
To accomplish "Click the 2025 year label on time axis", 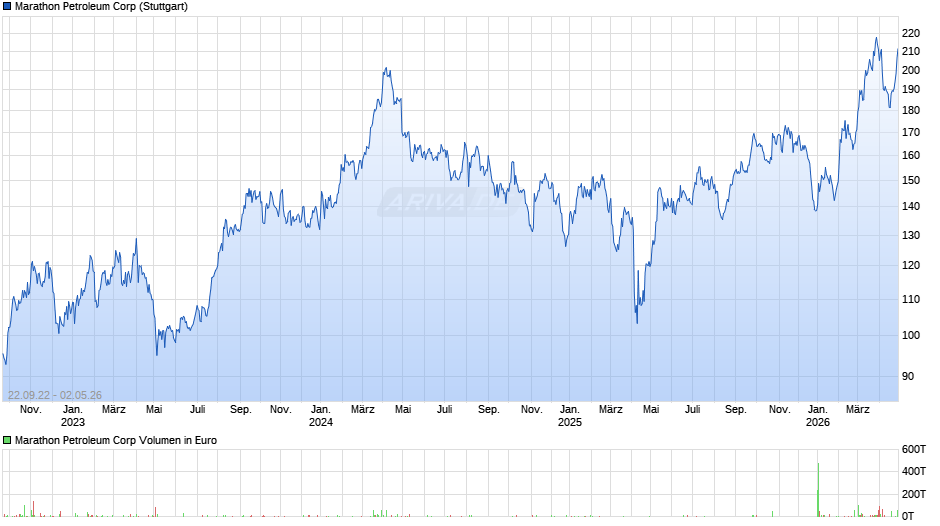I will point(570,422).
